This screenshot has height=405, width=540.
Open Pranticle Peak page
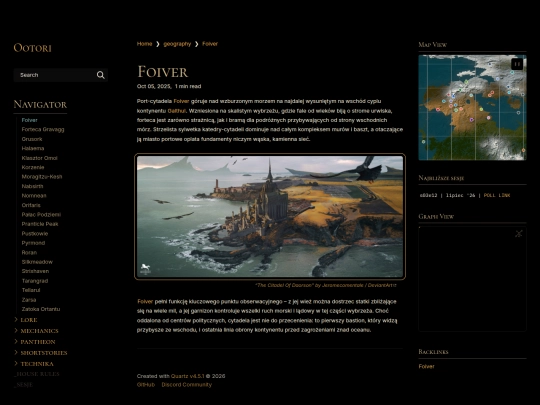tap(40, 224)
